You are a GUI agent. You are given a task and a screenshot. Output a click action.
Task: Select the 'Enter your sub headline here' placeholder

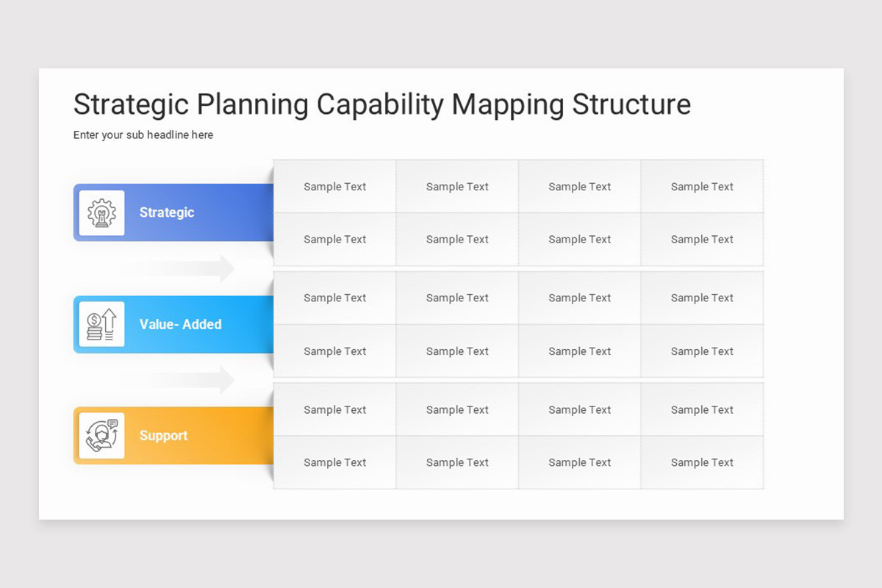click(143, 135)
